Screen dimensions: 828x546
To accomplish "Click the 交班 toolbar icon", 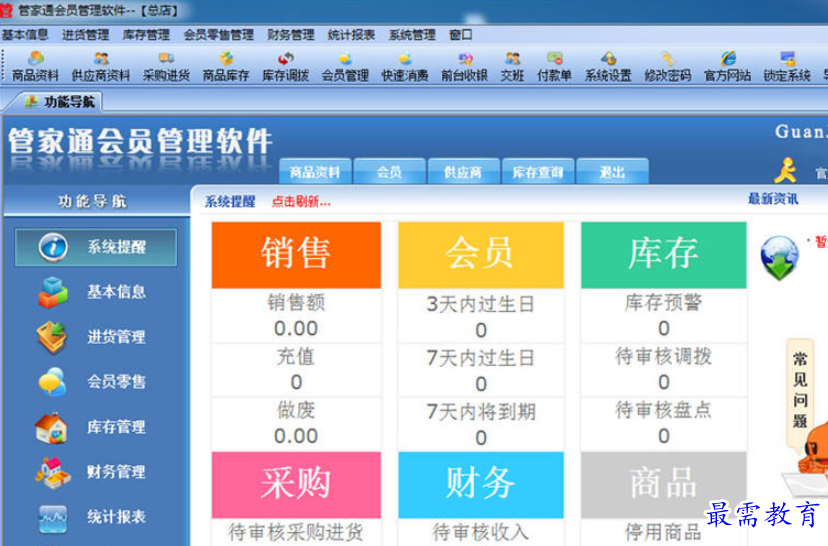I will click(512, 66).
